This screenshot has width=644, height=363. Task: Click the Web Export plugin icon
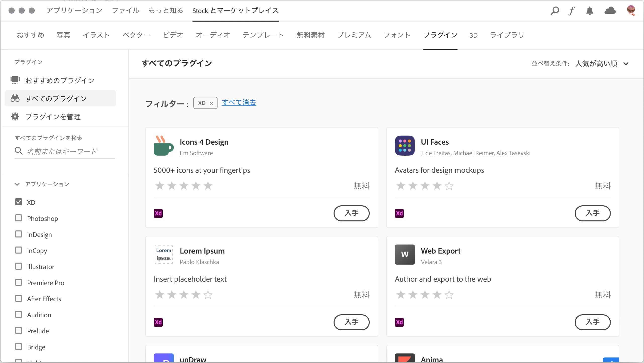click(405, 255)
